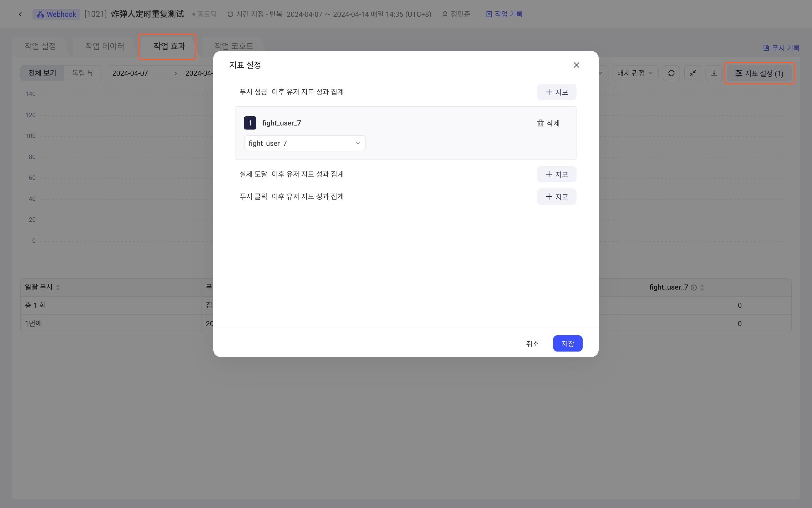This screenshot has width=812, height=508.
Task: Add 지표 for 푸시 성공 section
Action: [x=556, y=92]
